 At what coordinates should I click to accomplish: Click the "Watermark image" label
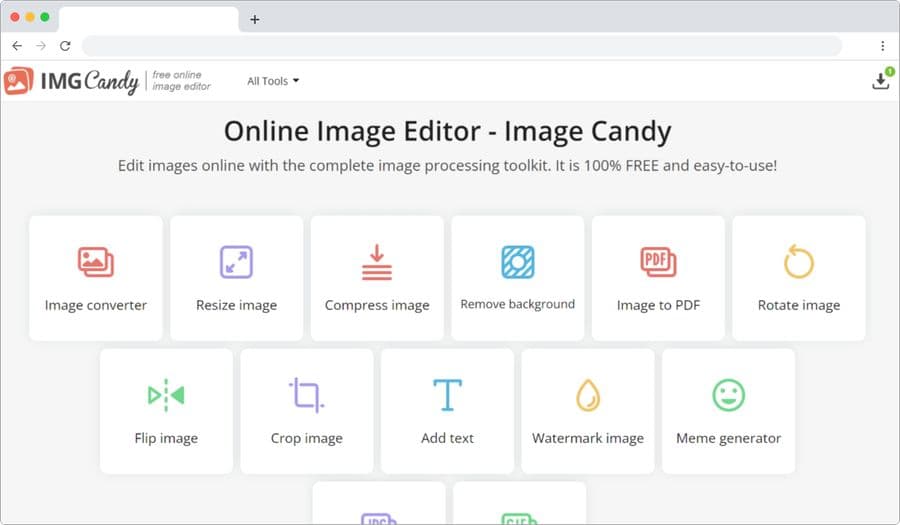point(588,438)
